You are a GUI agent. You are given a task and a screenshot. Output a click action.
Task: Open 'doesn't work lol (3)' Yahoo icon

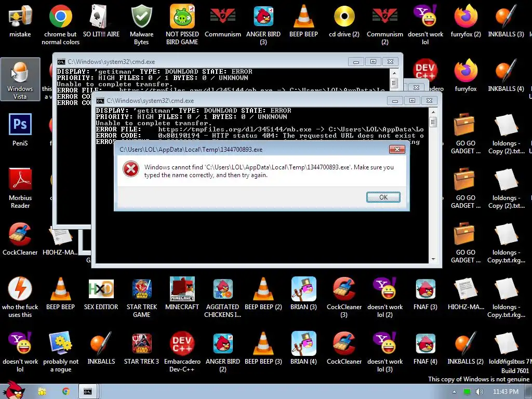tap(385, 352)
